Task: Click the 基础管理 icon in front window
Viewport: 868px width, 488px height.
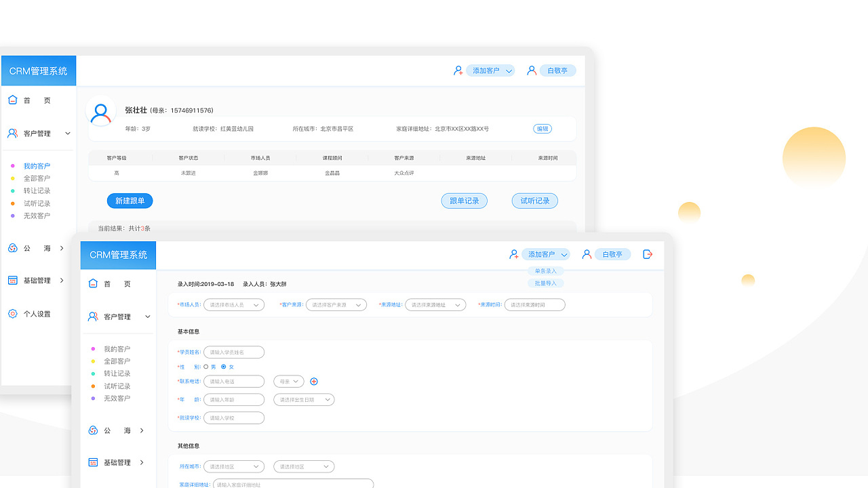Action: 93,462
